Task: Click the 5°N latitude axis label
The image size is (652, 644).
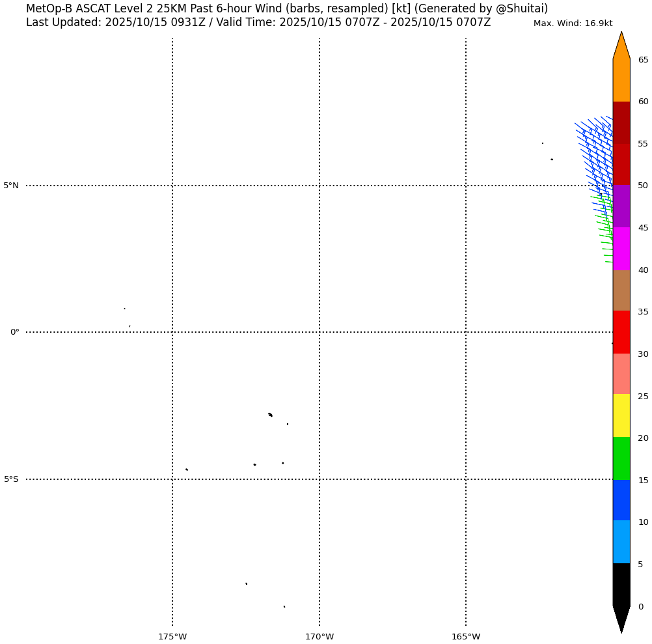Action: tap(11, 186)
